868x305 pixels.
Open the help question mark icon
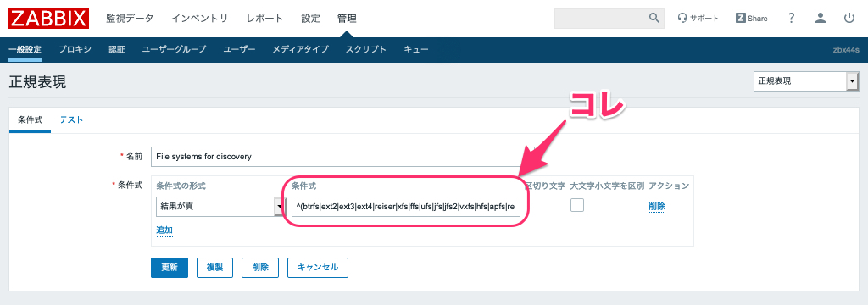pos(792,19)
